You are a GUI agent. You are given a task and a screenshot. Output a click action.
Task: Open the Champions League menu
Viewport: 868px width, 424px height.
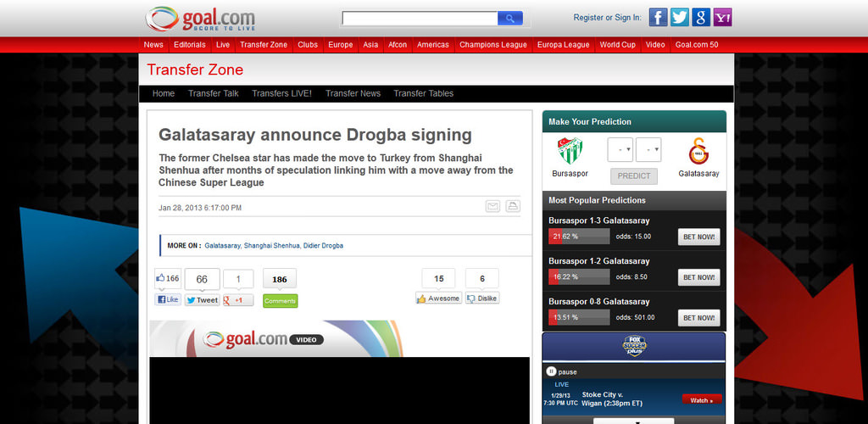tap(493, 45)
